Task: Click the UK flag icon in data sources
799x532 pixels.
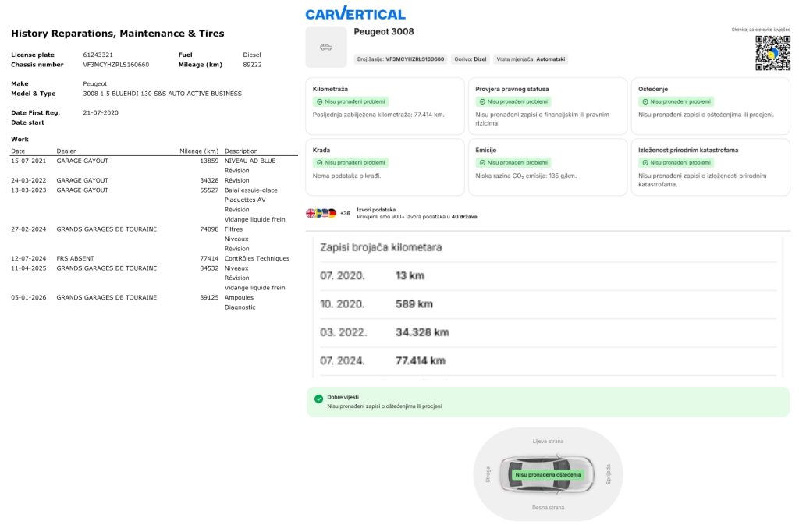Action: point(311,213)
